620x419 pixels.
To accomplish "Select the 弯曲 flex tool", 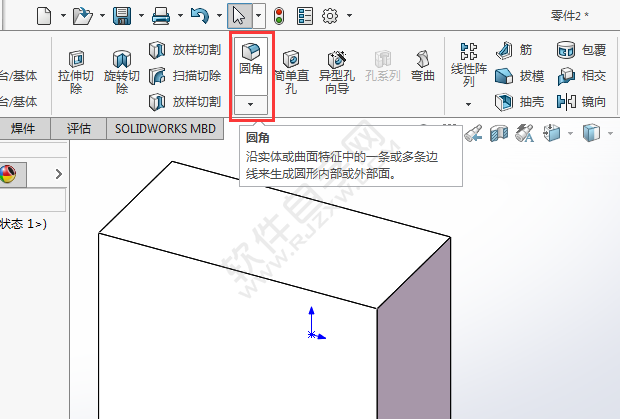I will 423,66.
